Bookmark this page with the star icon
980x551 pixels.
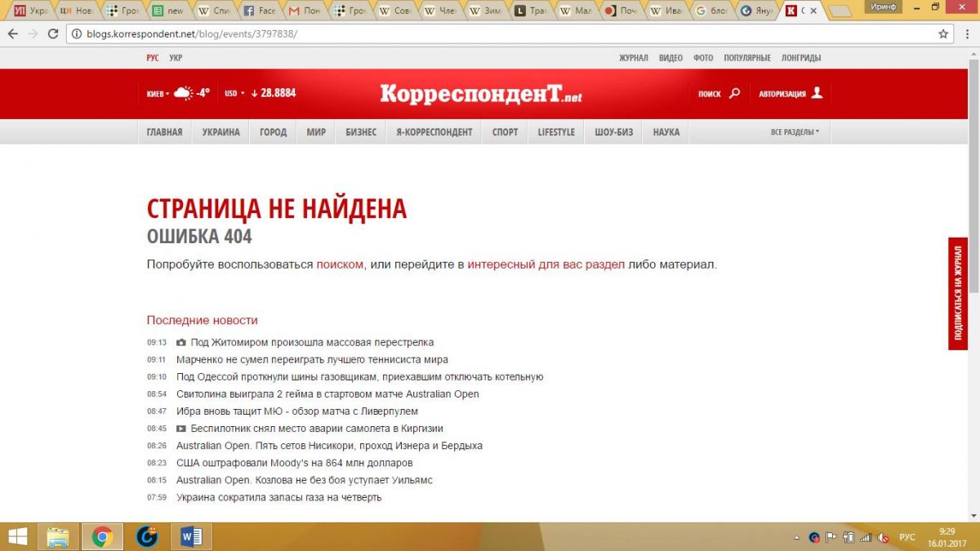click(x=943, y=34)
